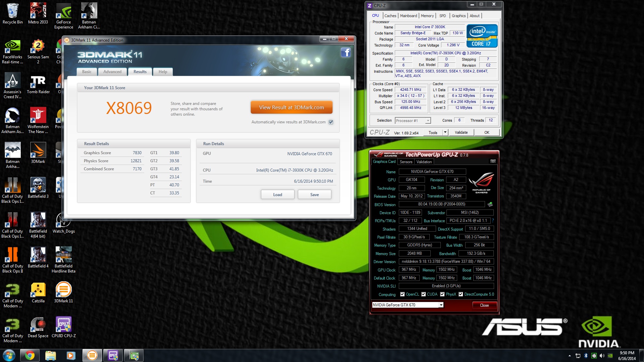Viewport: 644px width, 362px height.
Task: Click the Validate button in CPU-Z
Action: click(461, 132)
